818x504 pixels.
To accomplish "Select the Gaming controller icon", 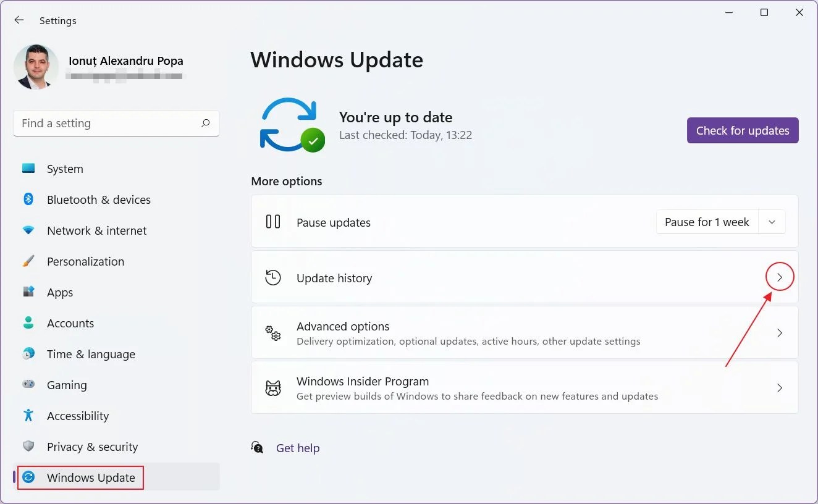I will pyautogui.click(x=28, y=384).
